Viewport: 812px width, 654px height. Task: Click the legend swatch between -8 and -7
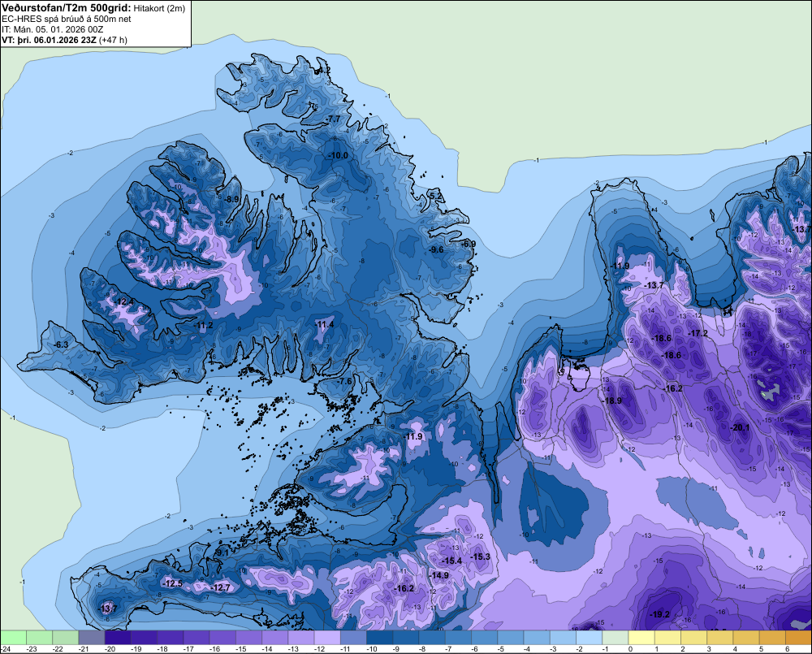click(x=432, y=637)
